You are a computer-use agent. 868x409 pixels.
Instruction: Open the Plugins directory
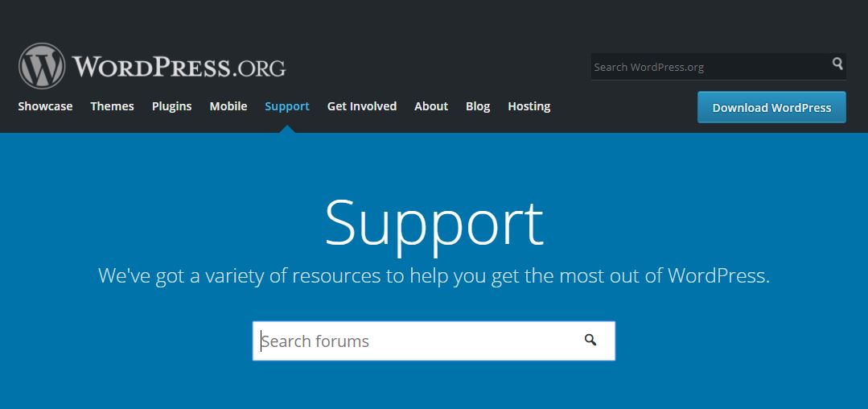click(171, 106)
